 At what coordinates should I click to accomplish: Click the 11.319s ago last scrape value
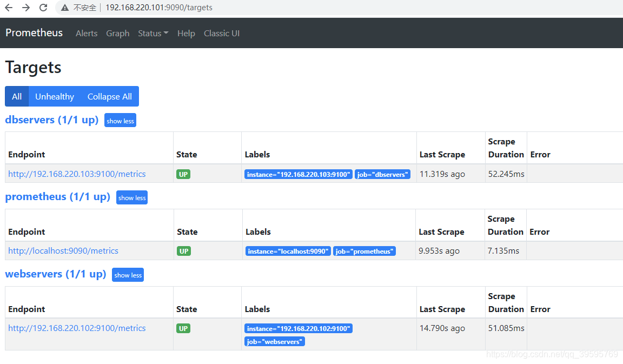click(442, 174)
